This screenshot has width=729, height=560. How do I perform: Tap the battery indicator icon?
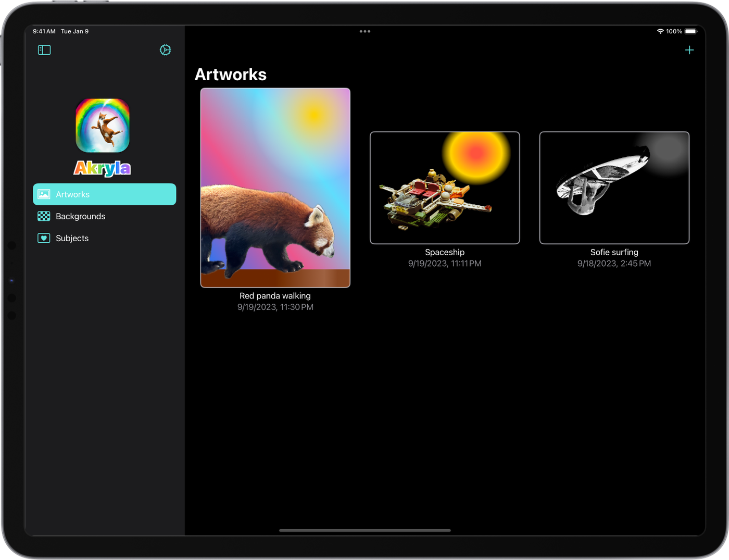coord(690,31)
